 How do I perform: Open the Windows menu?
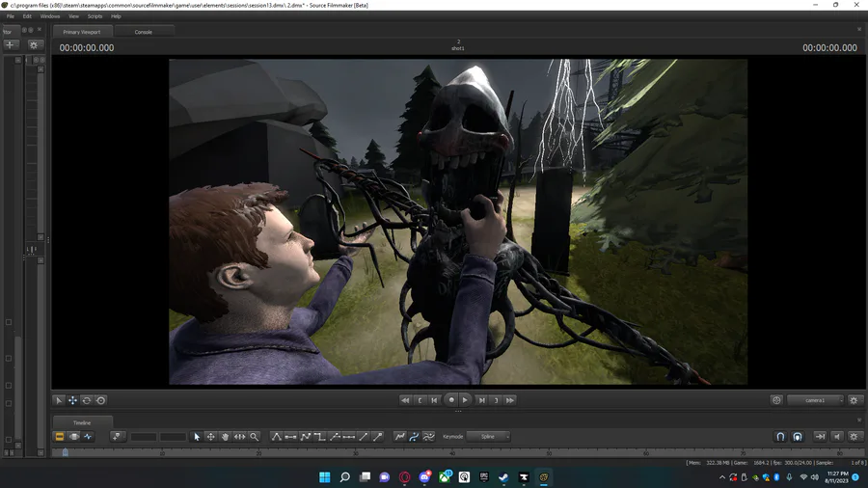(x=50, y=16)
